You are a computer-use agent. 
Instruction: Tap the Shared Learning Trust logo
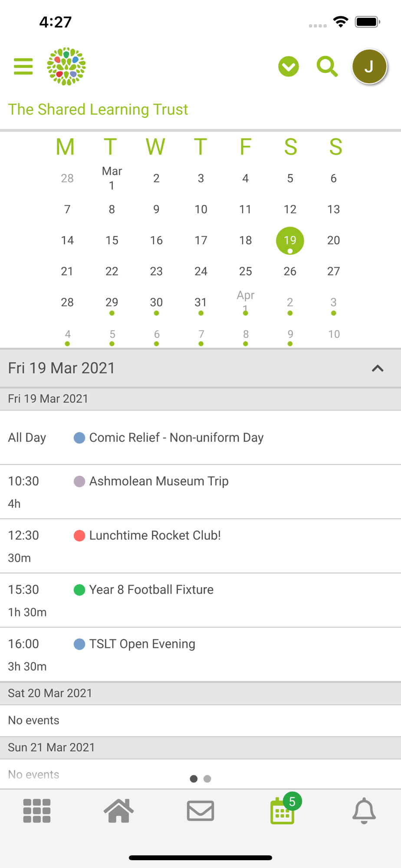tap(66, 66)
